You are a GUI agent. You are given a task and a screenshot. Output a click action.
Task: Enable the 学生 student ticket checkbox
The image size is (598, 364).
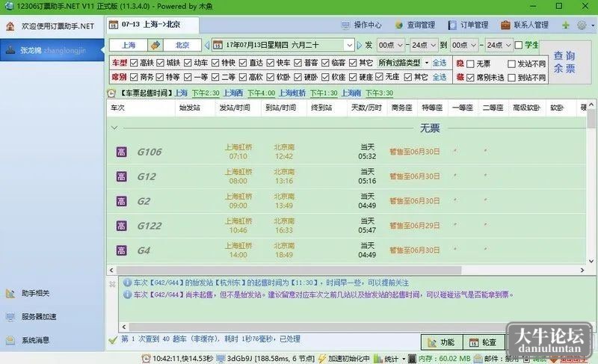click(519, 45)
